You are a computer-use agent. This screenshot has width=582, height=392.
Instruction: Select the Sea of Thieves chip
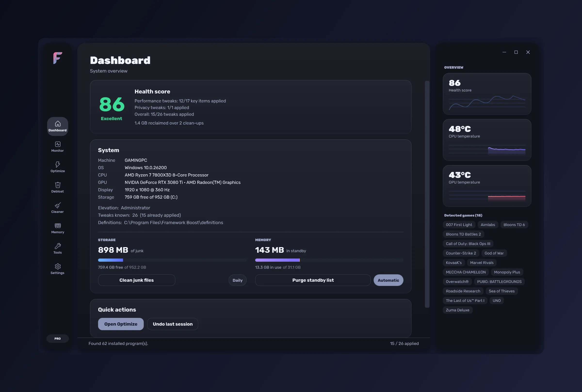point(502,291)
